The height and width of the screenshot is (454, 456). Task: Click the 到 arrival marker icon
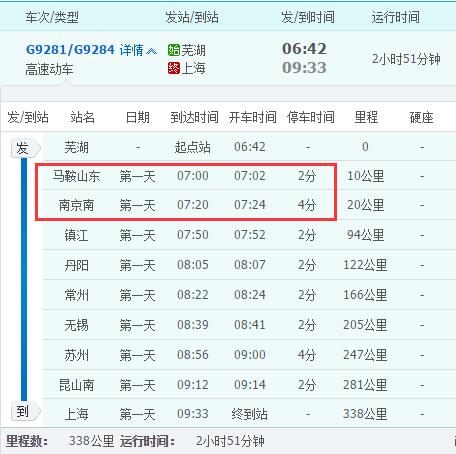25,411
